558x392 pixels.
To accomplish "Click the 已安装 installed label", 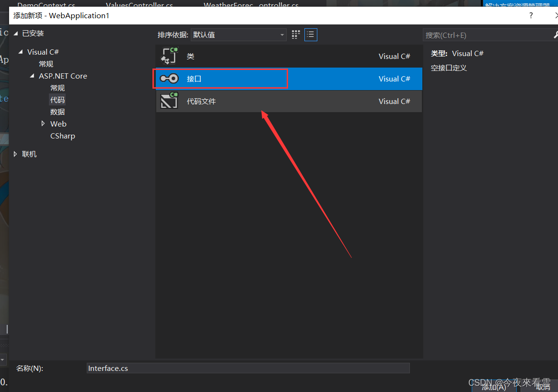I will pos(33,33).
